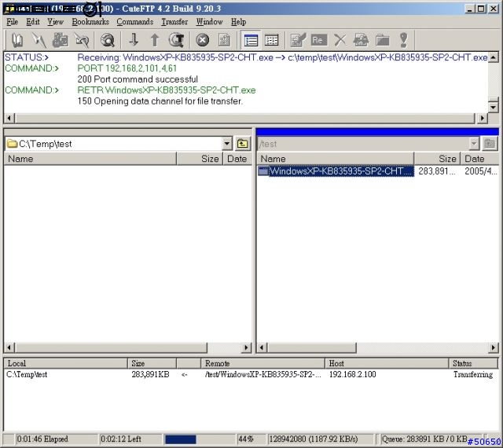Click the magnifier search toolbar icon
The height and width of the screenshot is (448, 503).
pyautogui.click(x=107, y=40)
